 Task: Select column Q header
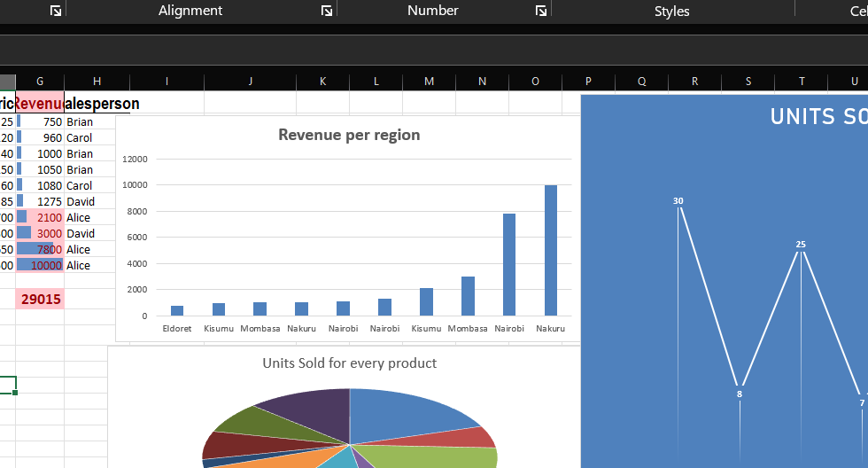(x=641, y=82)
